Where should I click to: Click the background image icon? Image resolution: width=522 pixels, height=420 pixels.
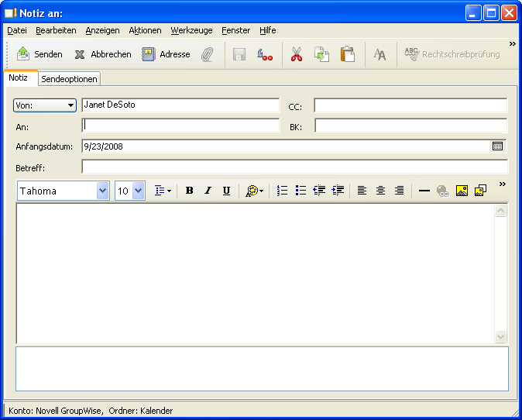click(x=480, y=191)
